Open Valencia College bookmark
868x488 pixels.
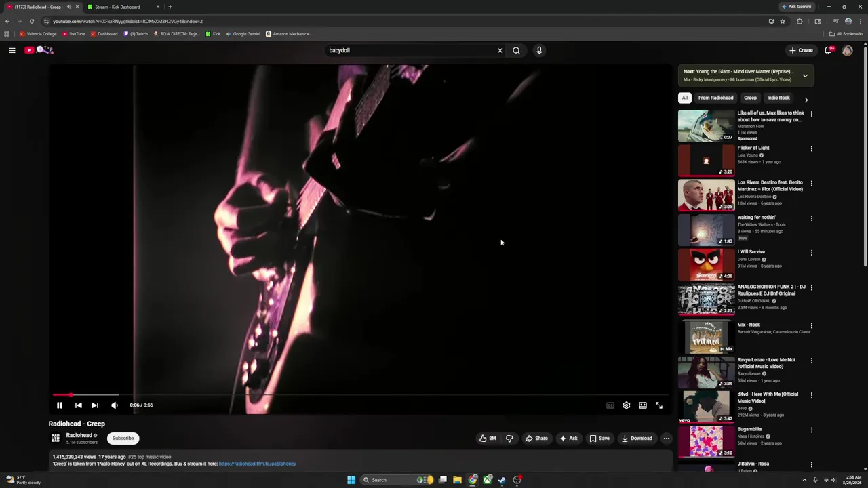pos(38,34)
